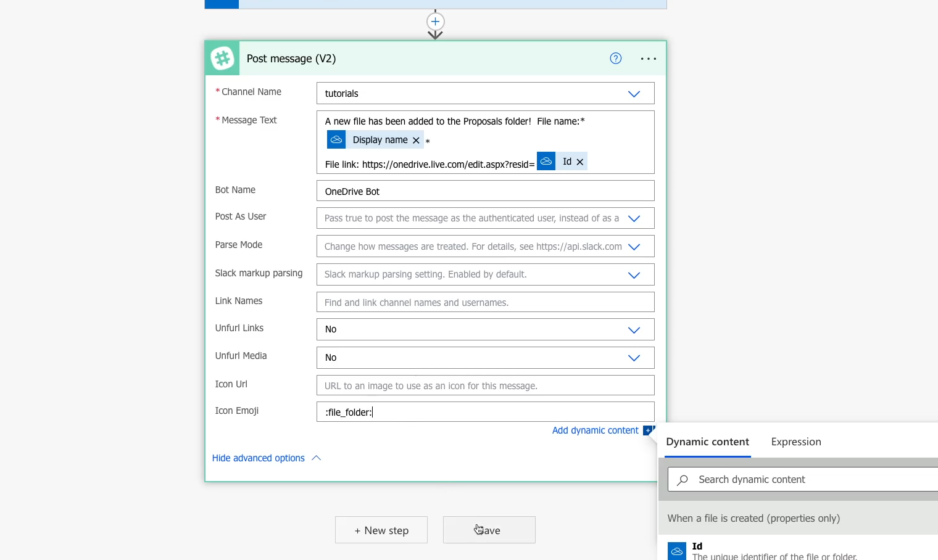The width and height of the screenshot is (938, 560).
Task: Expand the Parse Mode dropdown
Action: coord(634,247)
